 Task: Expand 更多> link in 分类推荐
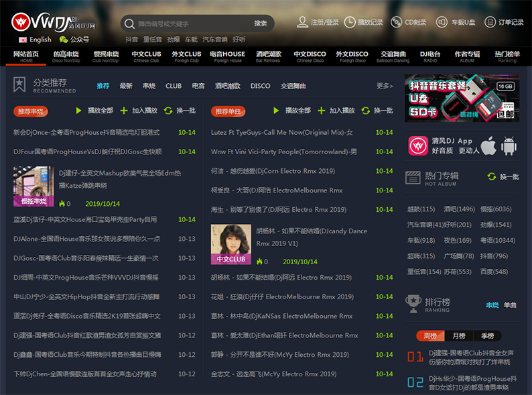[385, 86]
